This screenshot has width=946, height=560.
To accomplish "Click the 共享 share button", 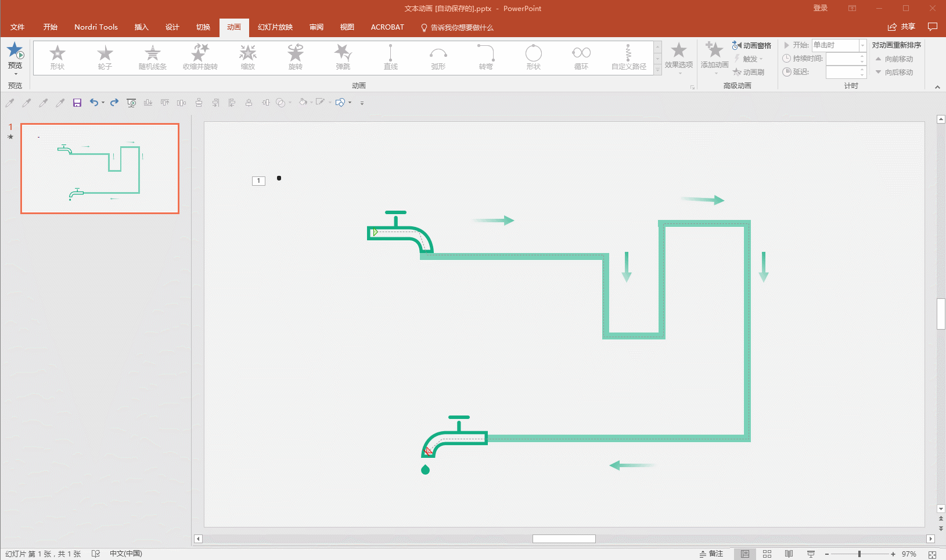I will tap(901, 27).
